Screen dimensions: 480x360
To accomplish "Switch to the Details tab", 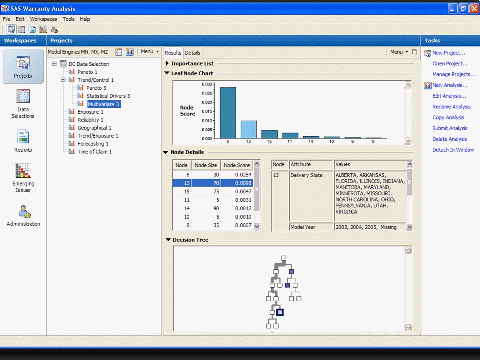I will click(192, 53).
